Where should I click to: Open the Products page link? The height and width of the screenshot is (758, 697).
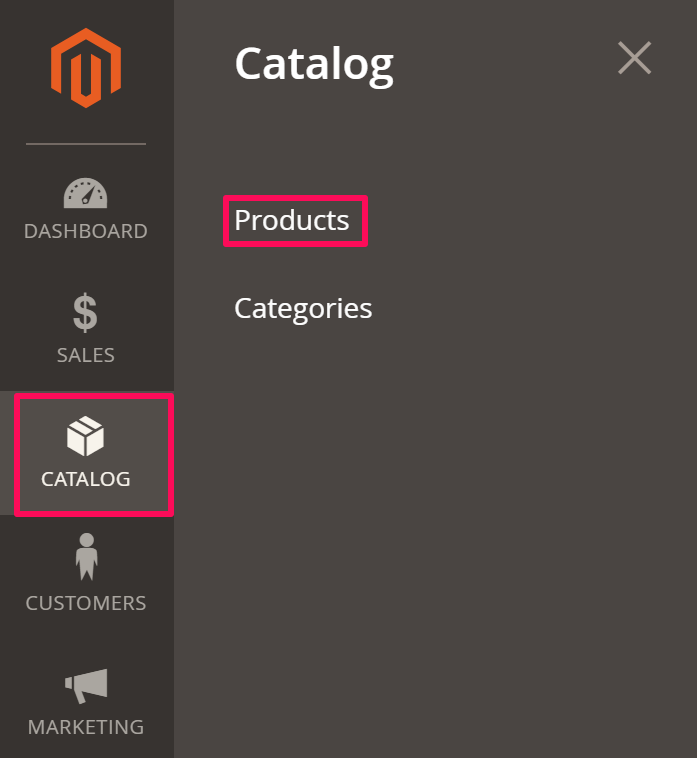pyautogui.click(x=292, y=220)
